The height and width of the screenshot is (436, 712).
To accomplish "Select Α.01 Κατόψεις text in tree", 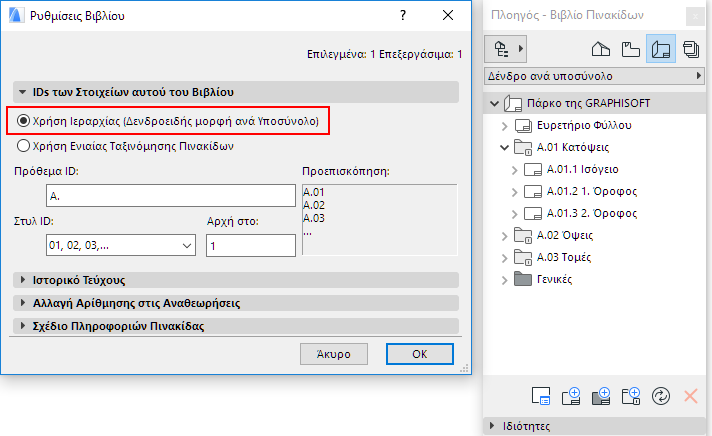I will pos(573,147).
